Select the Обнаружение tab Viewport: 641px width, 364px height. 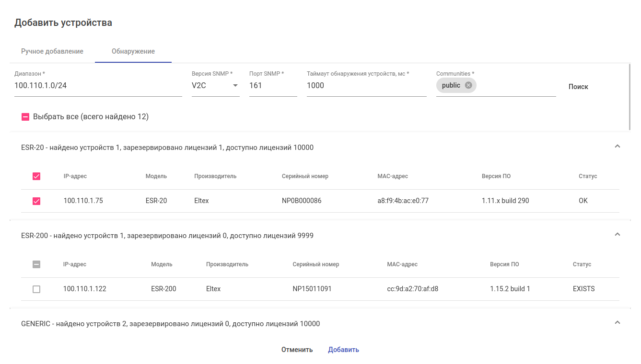pos(133,51)
